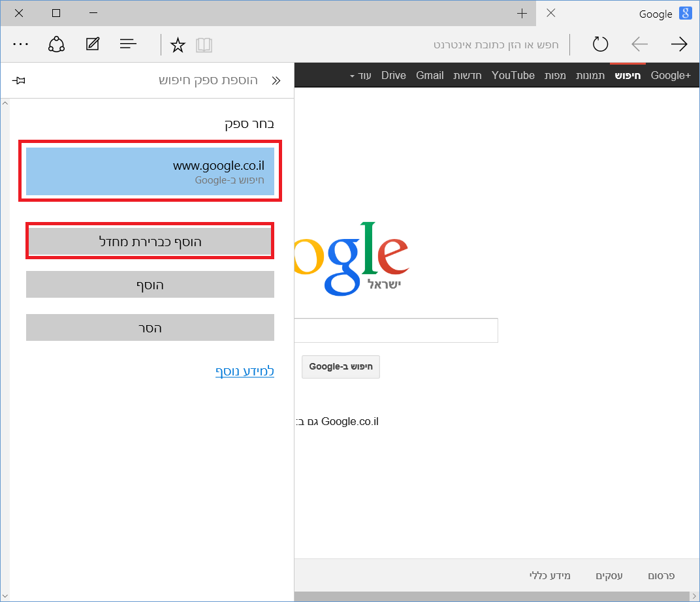Image resolution: width=700 pixels, height=602 pixels.
Task: Pin the settings pane open
Action: [x=18, y=80]
